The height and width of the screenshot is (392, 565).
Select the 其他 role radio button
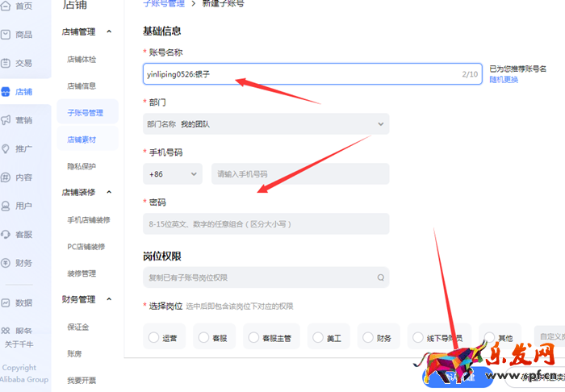click(x=489, y=337)
